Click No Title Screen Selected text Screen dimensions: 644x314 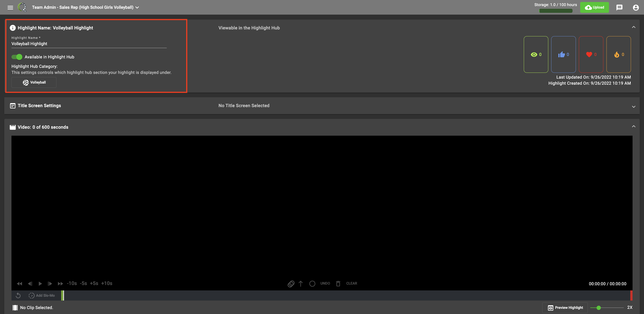[244, 106]
